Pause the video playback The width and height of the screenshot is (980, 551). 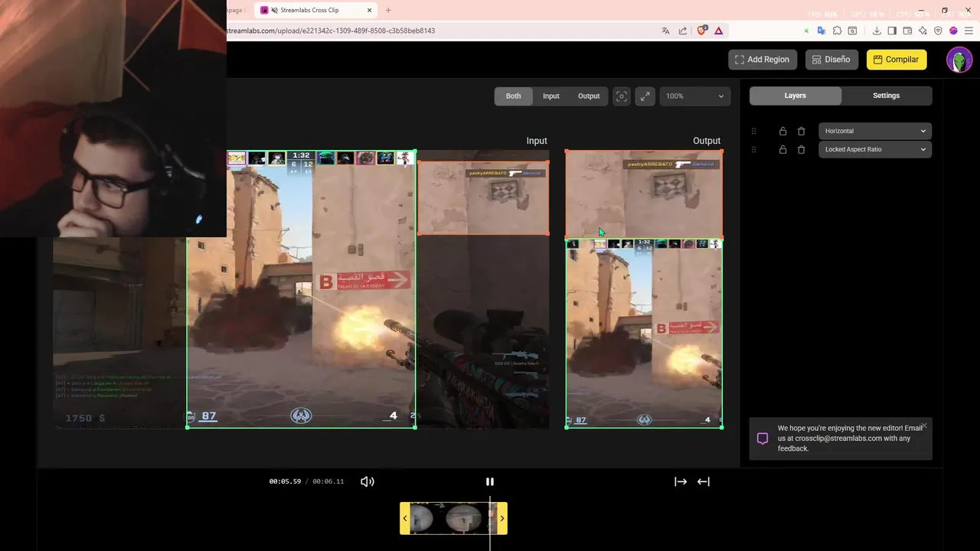point(490,481)
